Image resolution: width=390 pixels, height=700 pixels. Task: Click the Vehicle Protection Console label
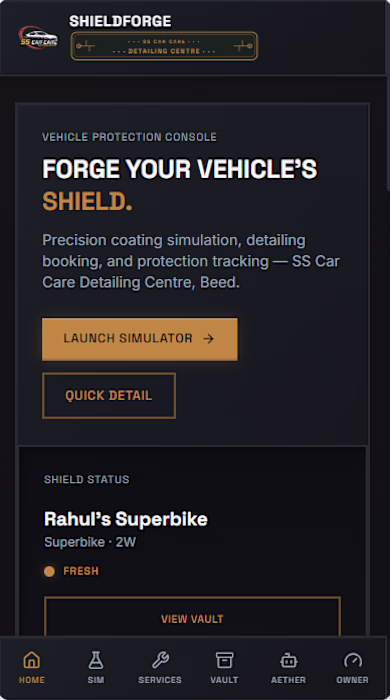(129, 137)
